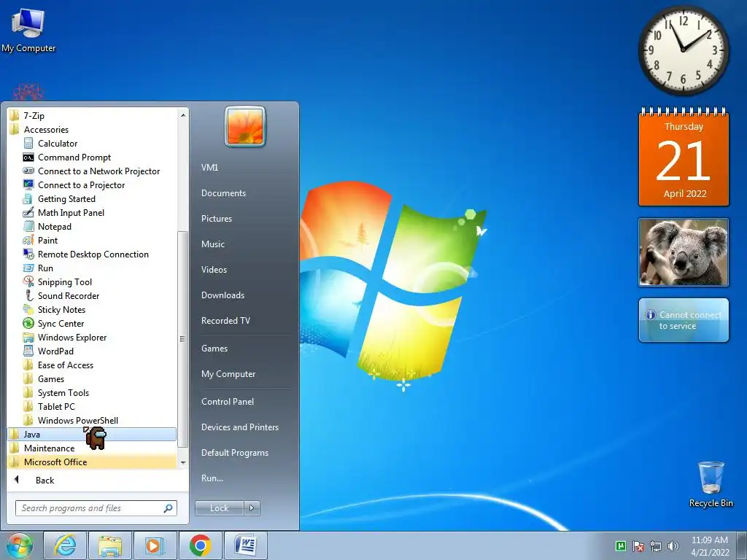Click Action Center flag icon
The height and width of the screenshot is (560, 747).
click(x=638, y=546)
